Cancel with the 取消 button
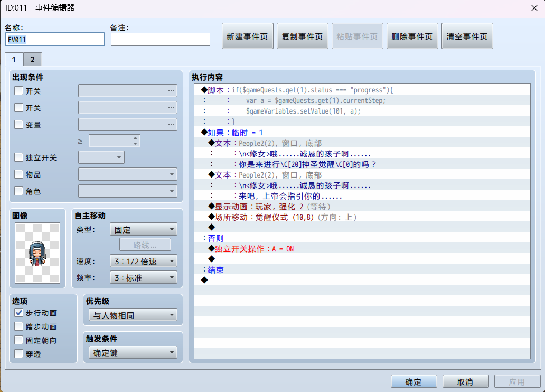The image size is (545, 392). point(465,382)
